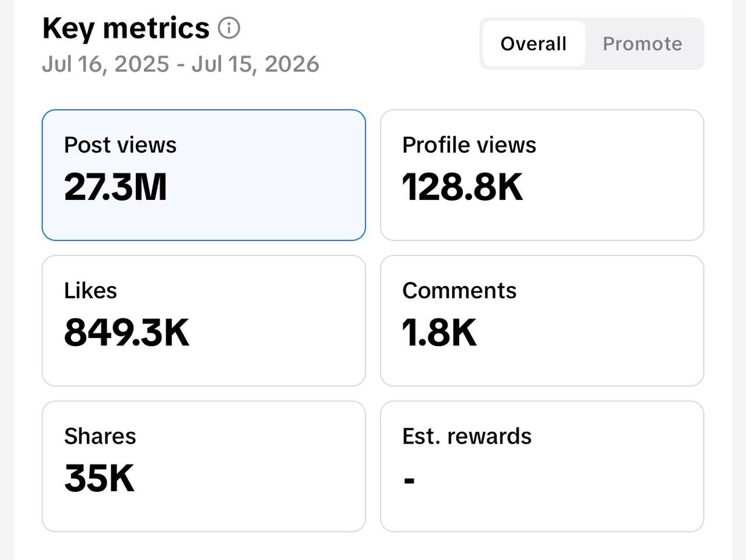Tap the 849.3K likes figure
Image resolution: width=746 pixels, height=560 pixels.
pyautogui.click(x=127, y=333)
